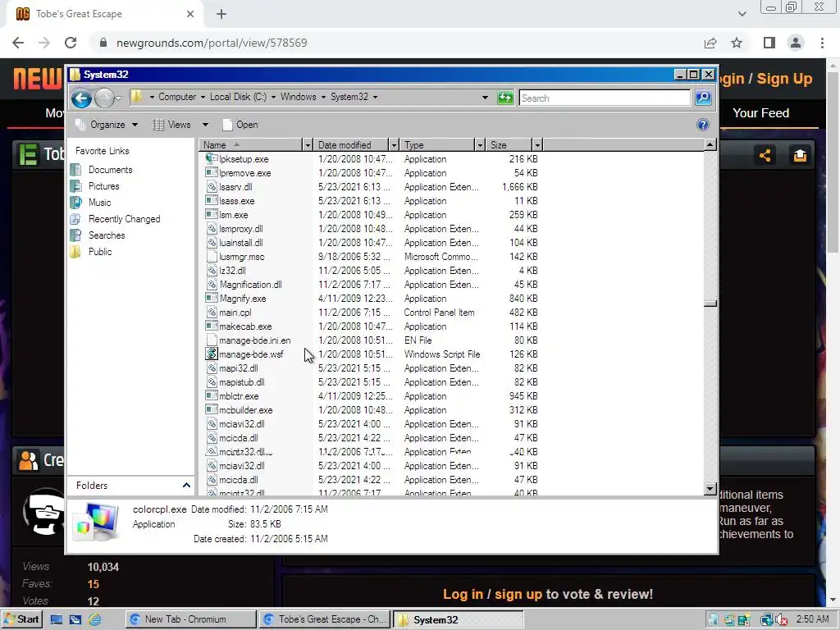Click Local Disk (C:) breadcrumb

point(238,97)
